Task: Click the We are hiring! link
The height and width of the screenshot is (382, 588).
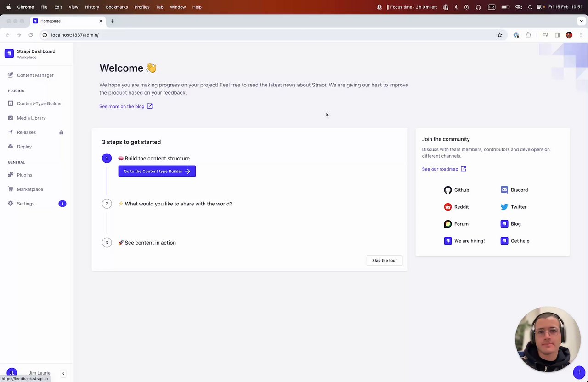Action: (464, 241)
